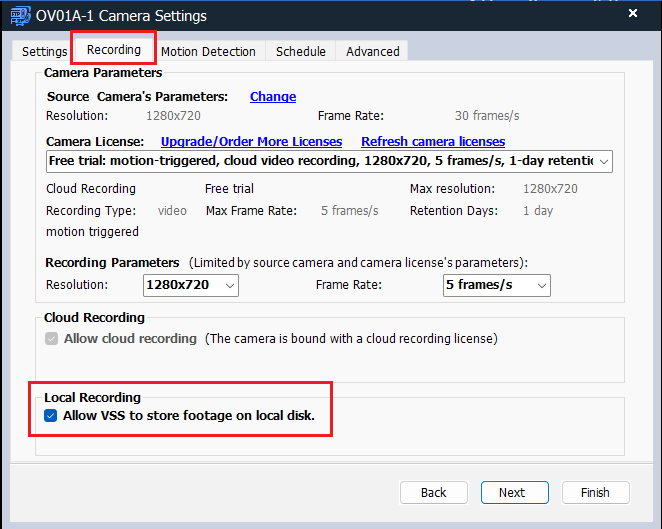Viewport: 662px width, 529px height.
Task: Expand the Frame Rate dropdown
Action: [496, 286]
